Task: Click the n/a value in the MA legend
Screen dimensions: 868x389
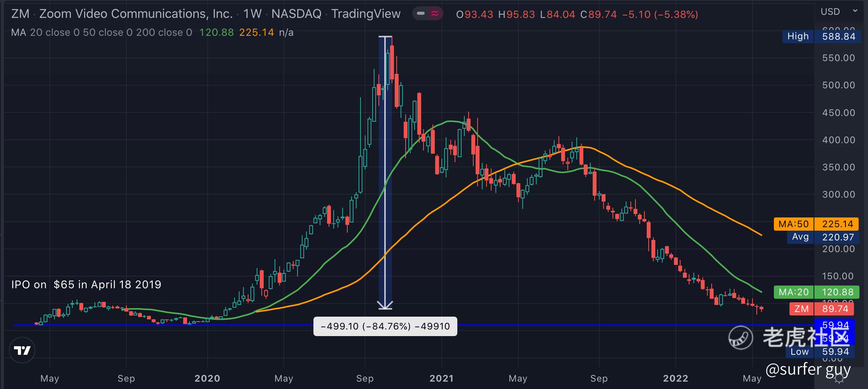Action: pos(286,32)
